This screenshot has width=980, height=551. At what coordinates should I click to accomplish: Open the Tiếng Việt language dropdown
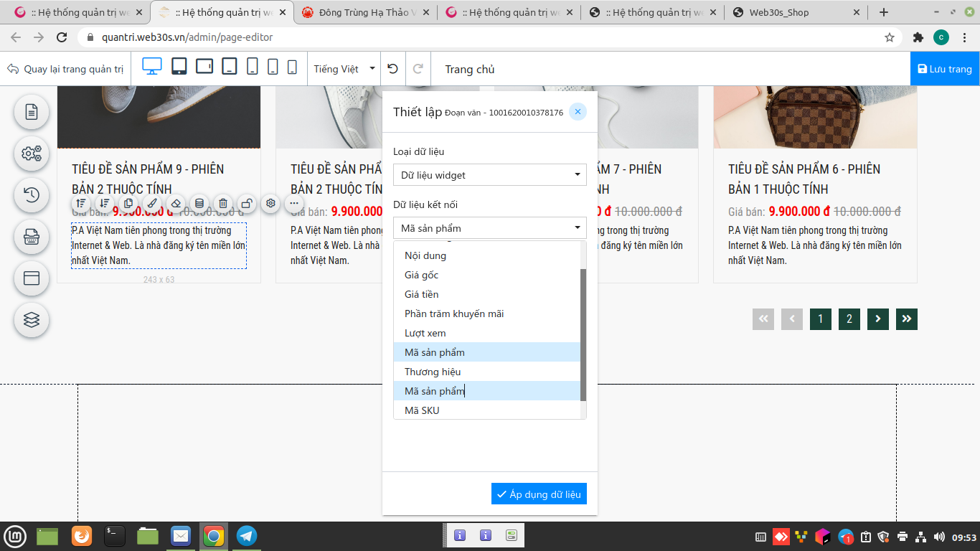(344, 69)
